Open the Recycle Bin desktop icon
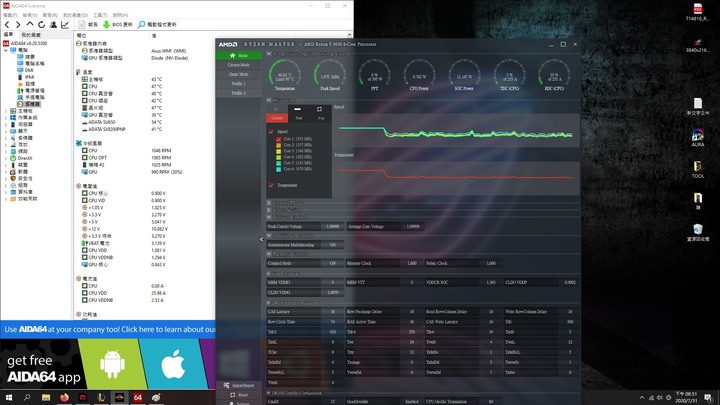This screenshot has width=720, height=405. coord(698,232)
